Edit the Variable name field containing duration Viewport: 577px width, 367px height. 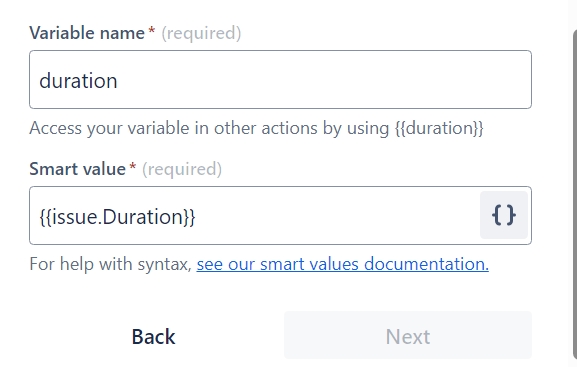pyautogui.click(x=280, y=80)
